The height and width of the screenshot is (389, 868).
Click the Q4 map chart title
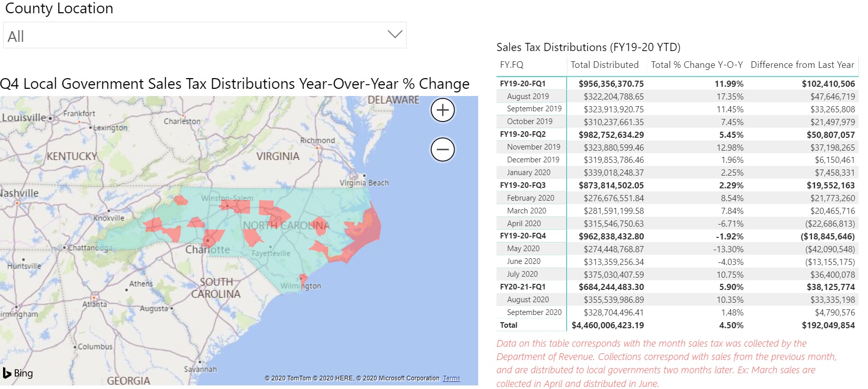tap(235, 84)
